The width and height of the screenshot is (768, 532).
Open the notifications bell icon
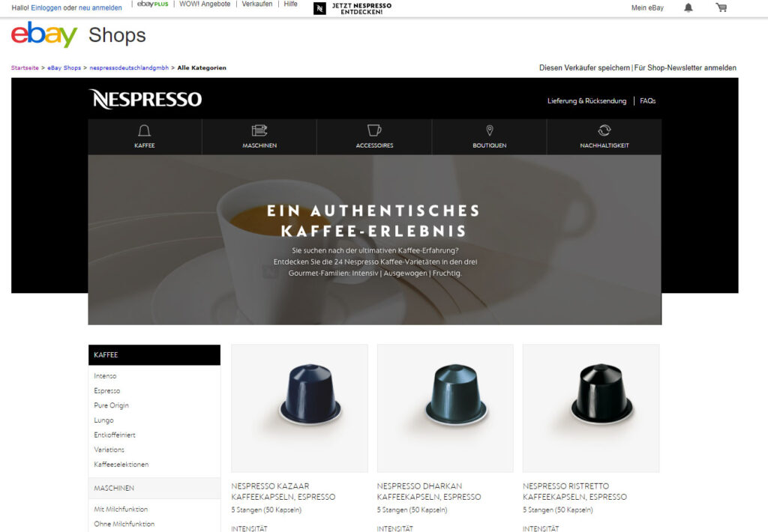(688, 7)
